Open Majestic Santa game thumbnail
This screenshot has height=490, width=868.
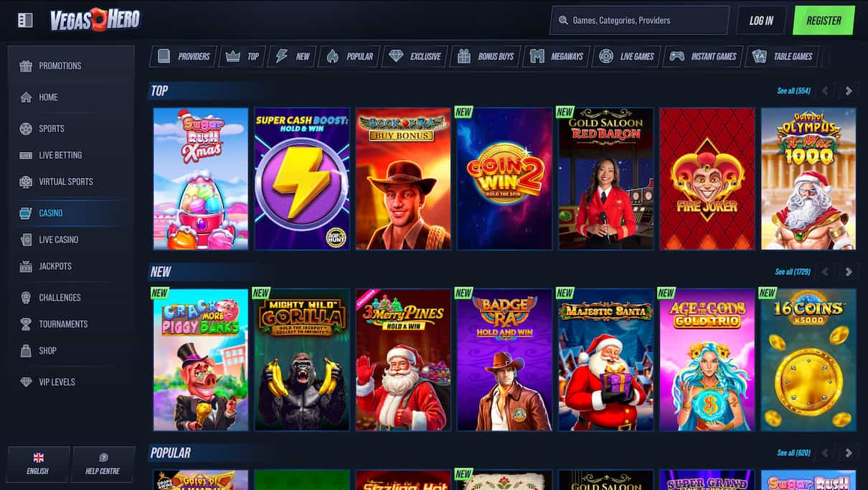click(606, 359)
